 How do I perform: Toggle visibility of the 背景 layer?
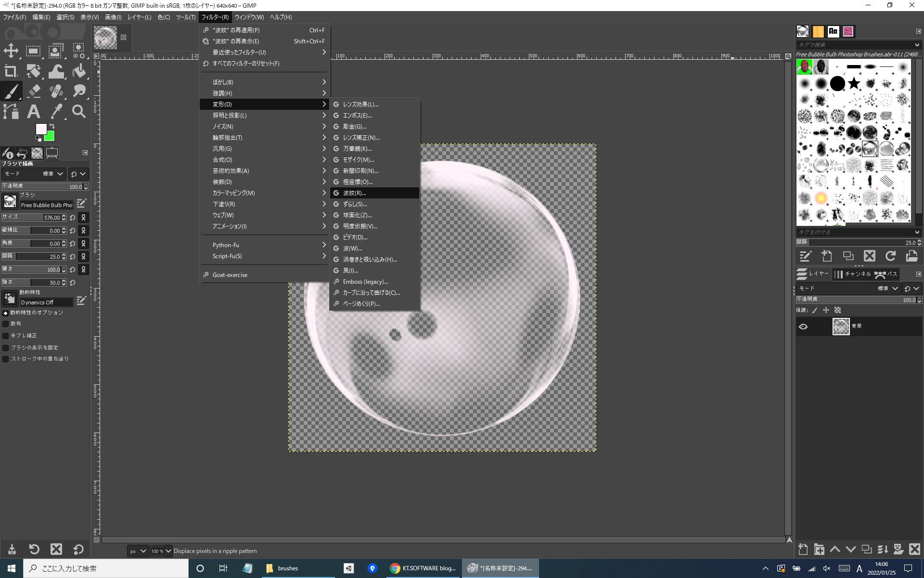(803, 327)
